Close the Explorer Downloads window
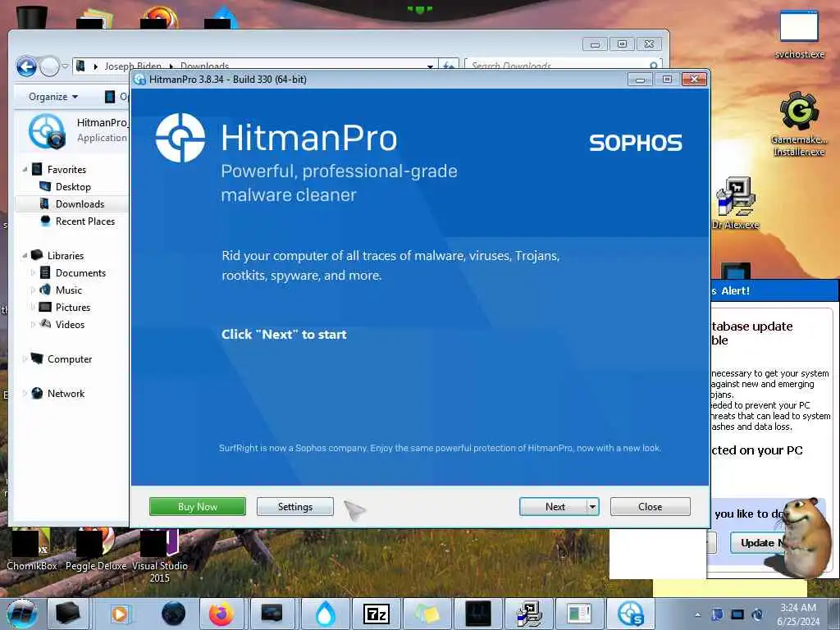The width and height of the screenshot is (840, 630). point(650,44)
